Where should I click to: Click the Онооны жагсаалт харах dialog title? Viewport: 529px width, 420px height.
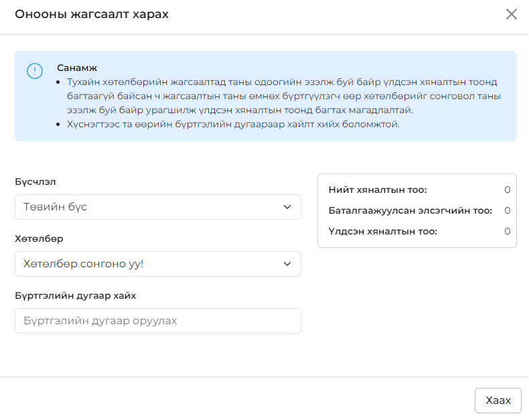coord(92,14)
